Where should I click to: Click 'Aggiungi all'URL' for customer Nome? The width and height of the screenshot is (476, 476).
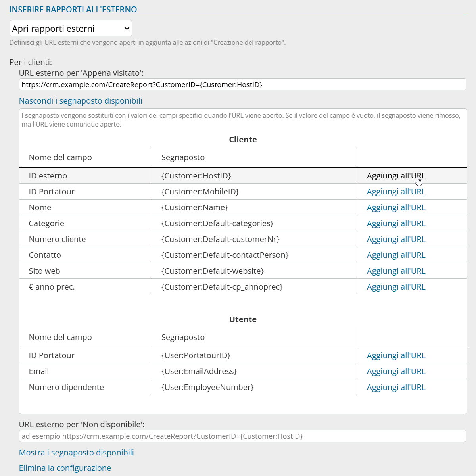(x=396, y=207)
